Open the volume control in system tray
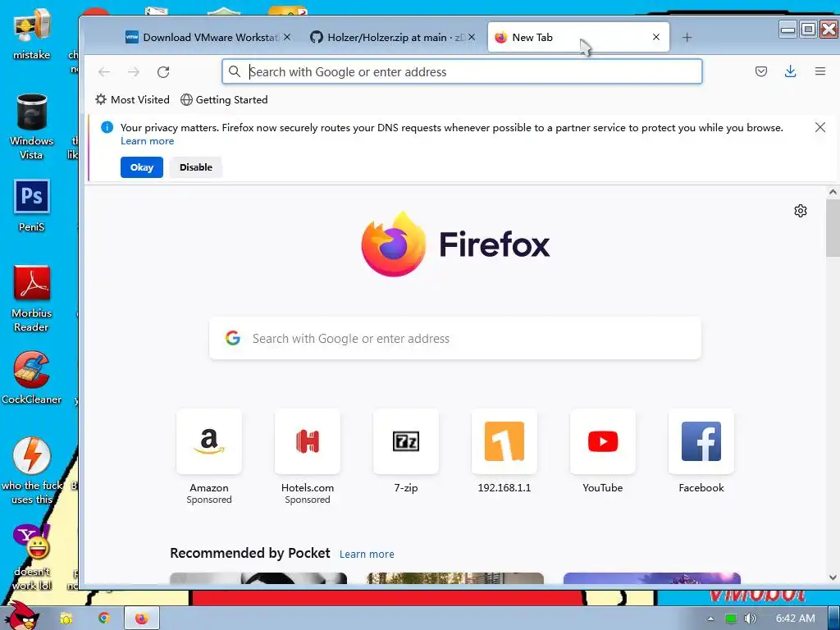 pyautogui.click(x=751, y=619)
